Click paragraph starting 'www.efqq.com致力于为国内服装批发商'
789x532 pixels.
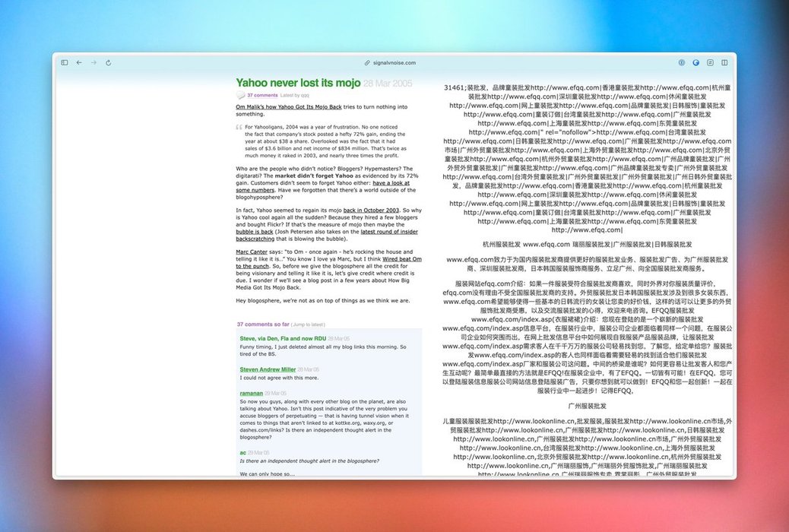pos(588,264)
